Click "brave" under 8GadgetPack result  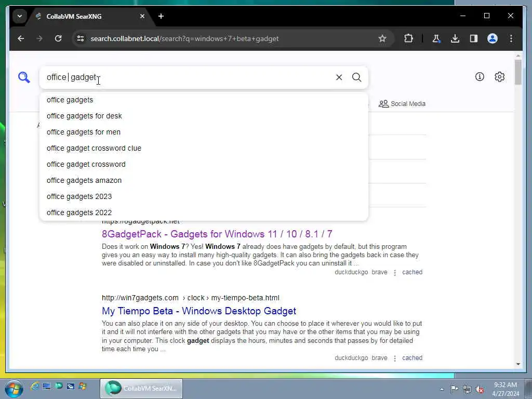(x=379, y=272)
